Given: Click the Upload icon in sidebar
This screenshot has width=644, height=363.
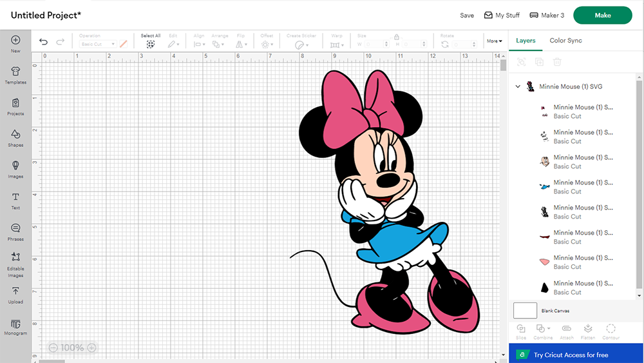Looking at the screenshot, I should pos(15,295).
